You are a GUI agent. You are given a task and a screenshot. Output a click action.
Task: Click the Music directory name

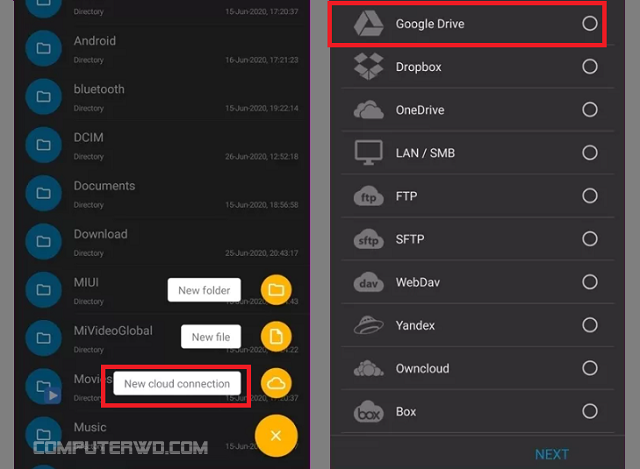pyautogui.click(x=90, y=427)
